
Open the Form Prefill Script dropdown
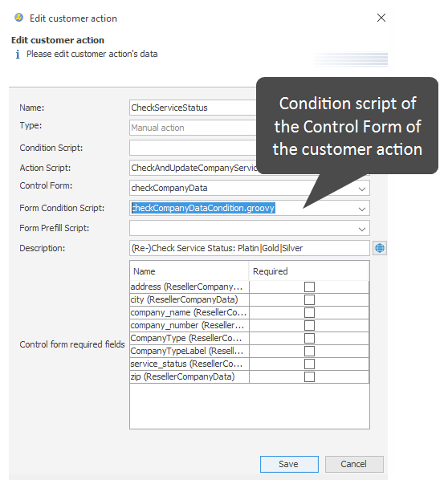coord(362,229)
